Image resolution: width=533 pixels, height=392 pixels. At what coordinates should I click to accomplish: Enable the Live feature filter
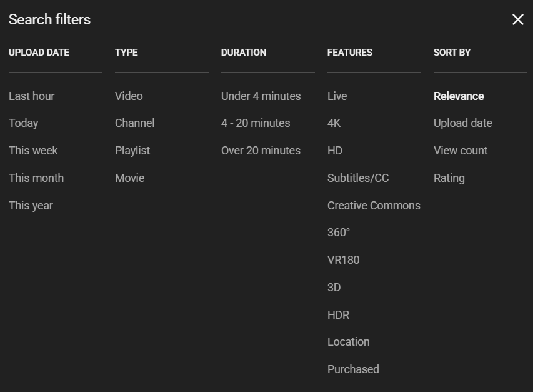tap(337, 96)
